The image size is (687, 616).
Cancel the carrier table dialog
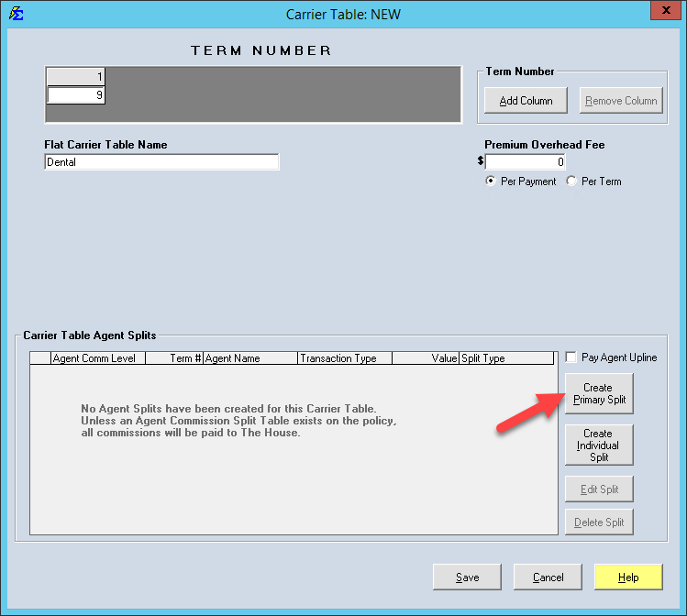[548, 577]
